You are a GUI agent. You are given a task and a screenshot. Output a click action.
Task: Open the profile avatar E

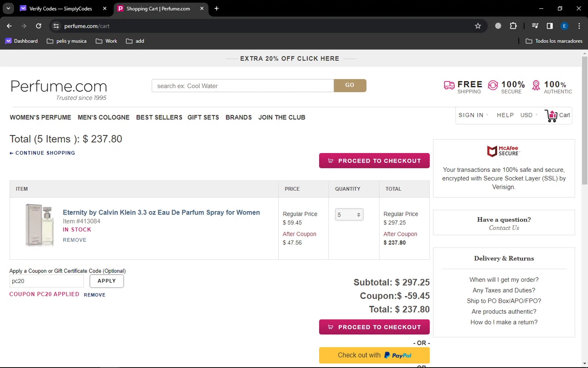coord(564,26)
